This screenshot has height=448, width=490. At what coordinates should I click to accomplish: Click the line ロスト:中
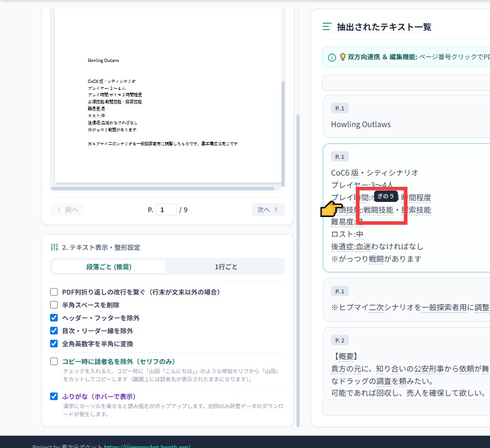[347, 234]
